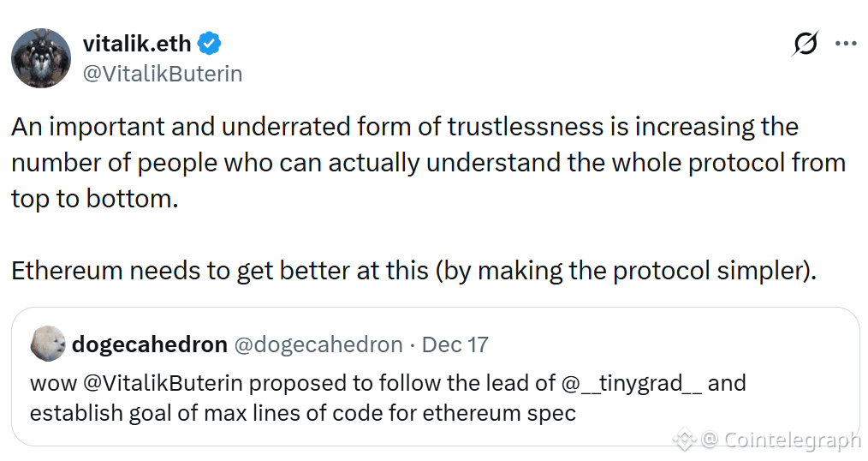Click the 'number of people who can' line
The width and height of the screenshot is (868, 461).
tap(428, 163)
